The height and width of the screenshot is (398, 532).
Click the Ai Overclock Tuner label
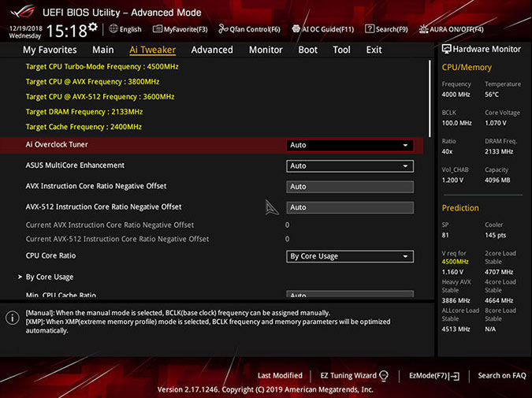(57, 144)
